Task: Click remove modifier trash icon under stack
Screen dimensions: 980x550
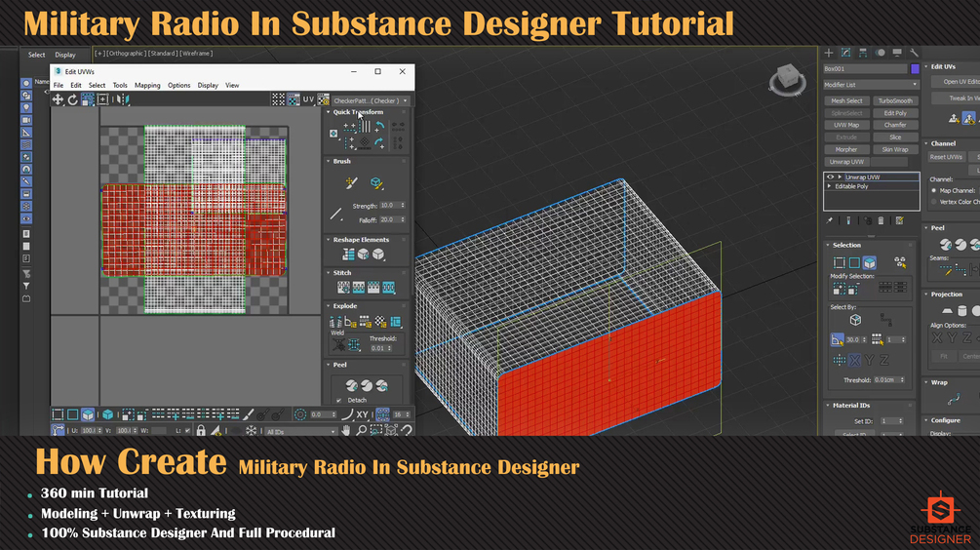Action: (882, 220)
